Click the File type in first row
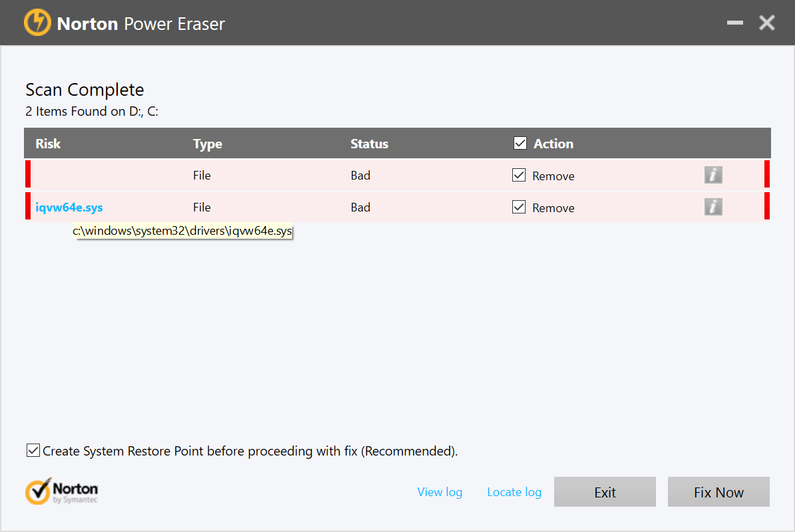 coord(202,176)
